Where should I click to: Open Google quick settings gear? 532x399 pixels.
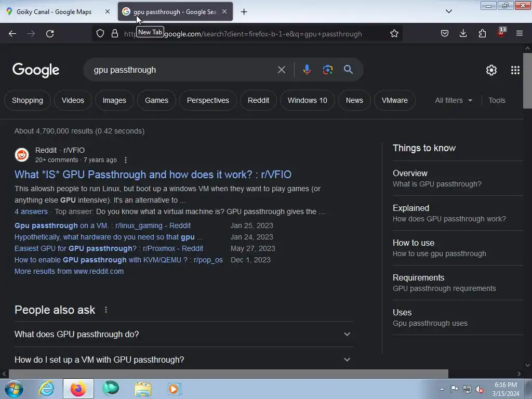pyautogui.click(x=491, y=70)
